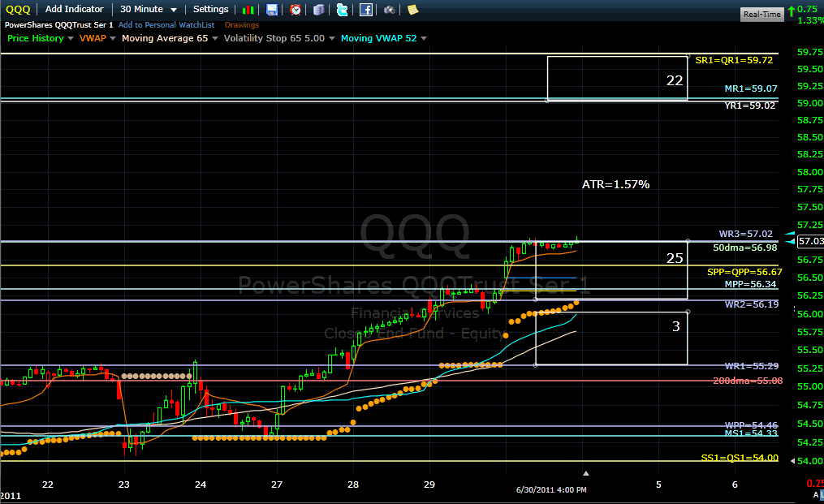Click the QQQ ticker symbol field

click(x=18, y=10)
